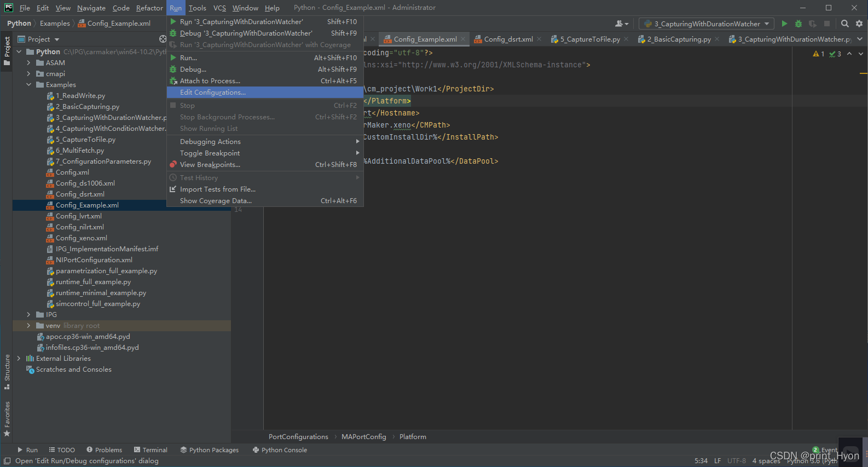
Task: Close the 2_BasicCapturing.py editor tab
Action: [x=717, y=39]
